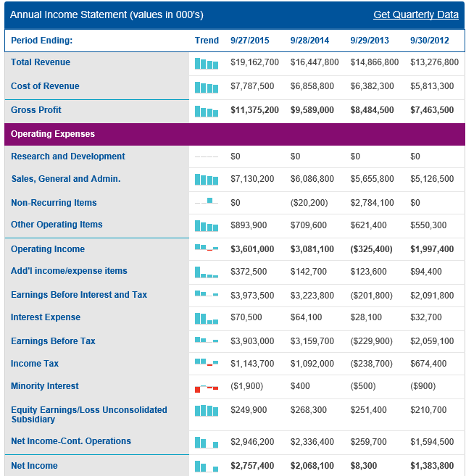Click the Gross Profit trend sparkline

(207, 112)
